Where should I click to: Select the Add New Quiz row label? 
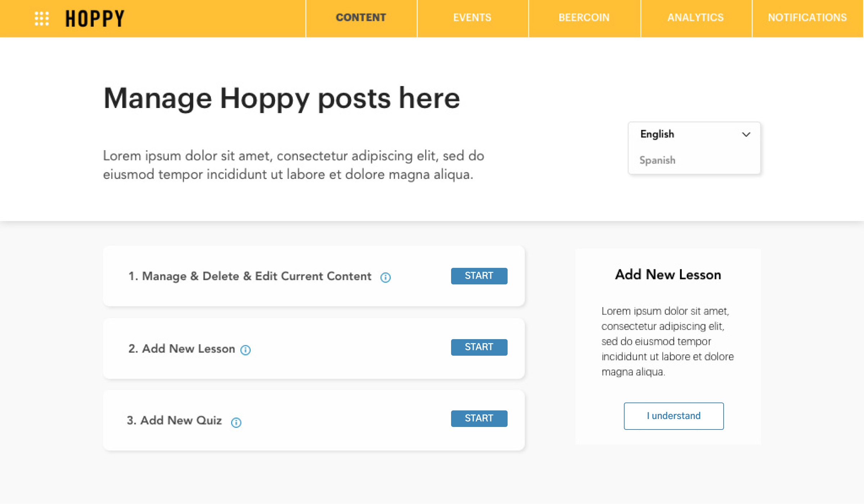(175, 420)
